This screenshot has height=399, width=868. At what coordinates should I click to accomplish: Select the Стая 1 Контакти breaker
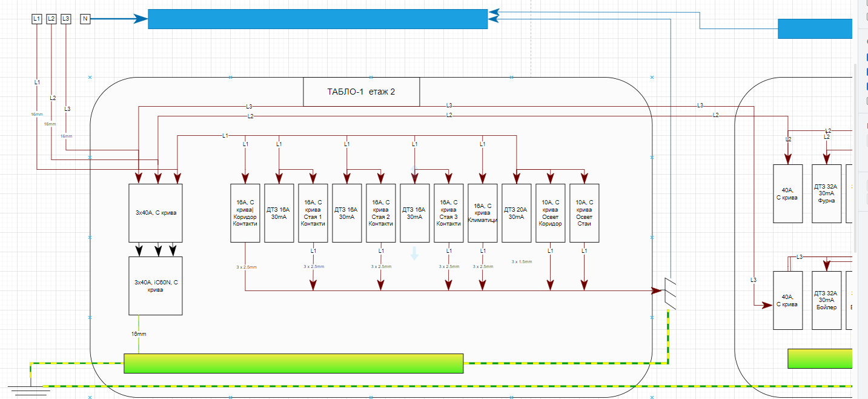pos(313,213)
